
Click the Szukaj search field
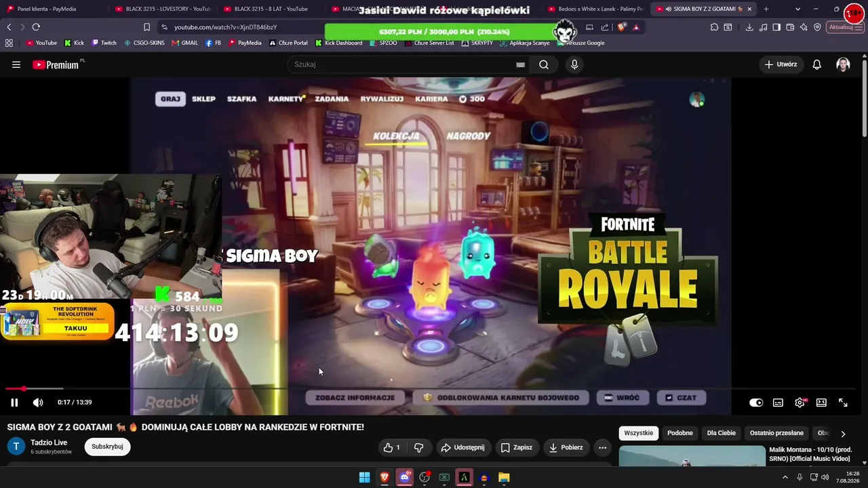click(403, 64)
